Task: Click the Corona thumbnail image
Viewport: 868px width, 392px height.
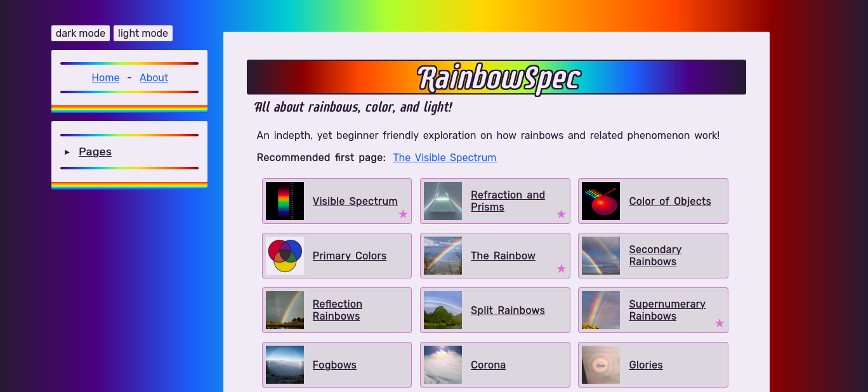Action: tap(442, 365)
